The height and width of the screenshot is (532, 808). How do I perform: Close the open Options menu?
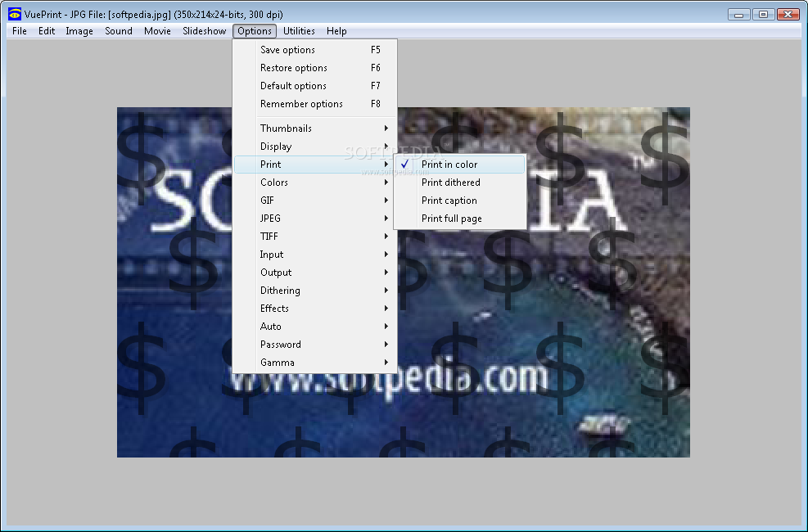255,31
